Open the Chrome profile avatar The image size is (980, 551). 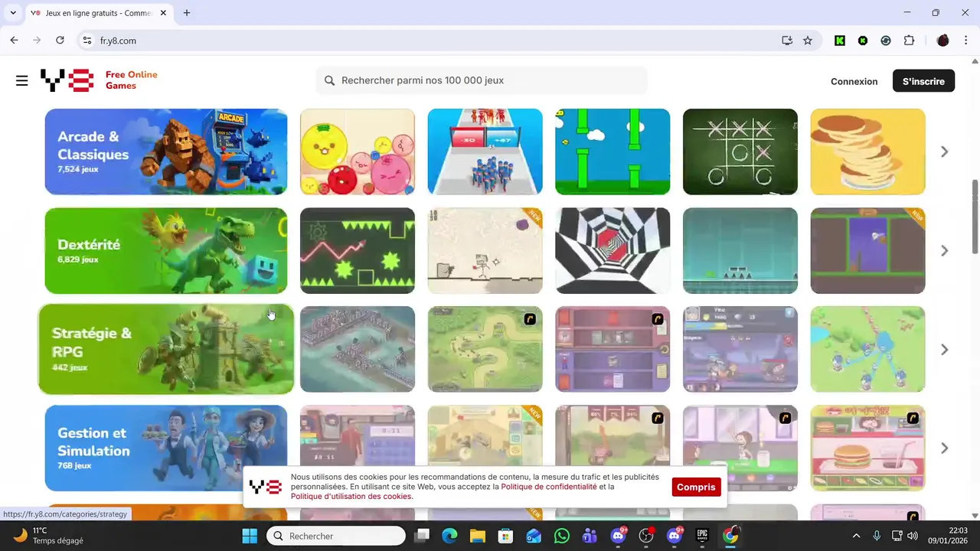point(943,41)
